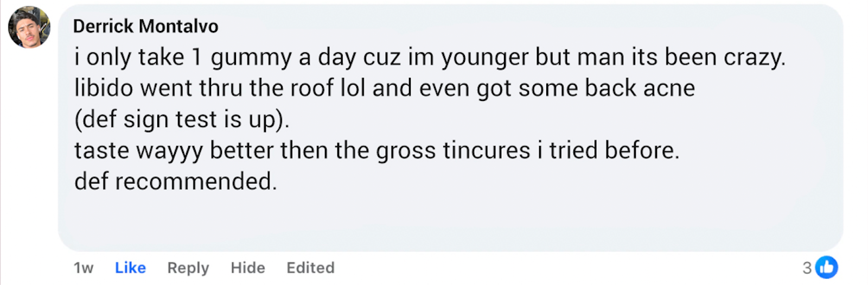Image resolution: width=868 pixels, height=285 pixels.
Task: Click the line starting "taste wayyy better"
Action: 376,150
